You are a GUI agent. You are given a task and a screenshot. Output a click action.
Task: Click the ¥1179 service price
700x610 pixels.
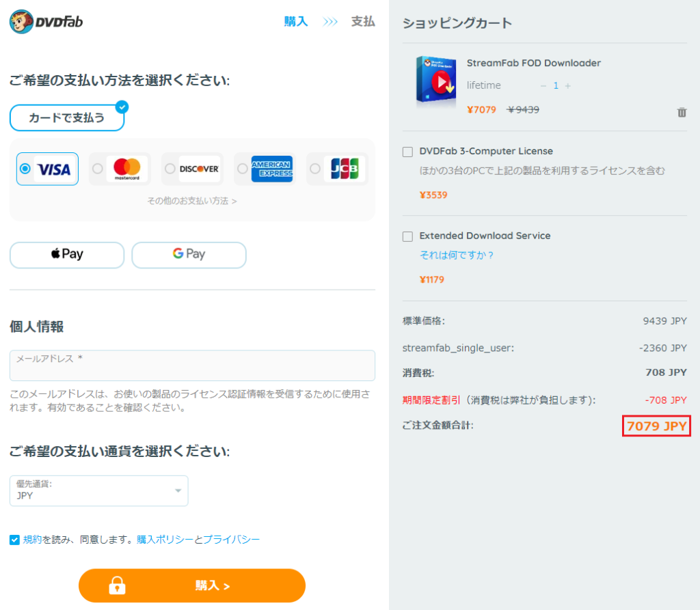(432, 280)
